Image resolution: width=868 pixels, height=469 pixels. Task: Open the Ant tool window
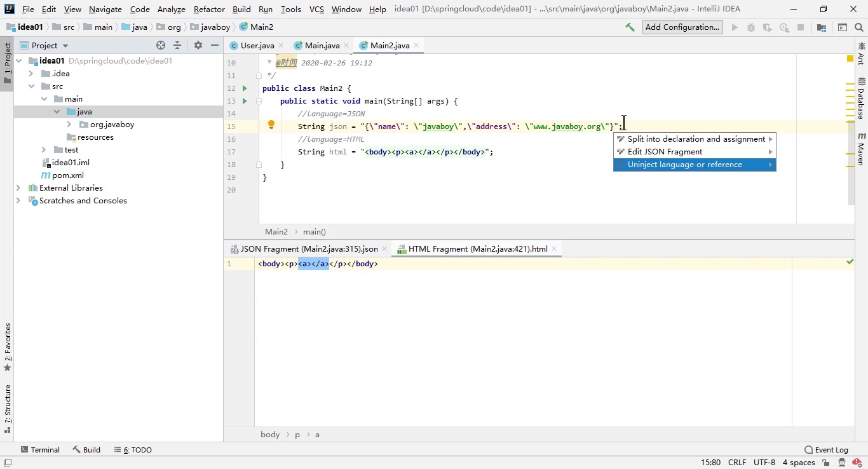(862, 53)
